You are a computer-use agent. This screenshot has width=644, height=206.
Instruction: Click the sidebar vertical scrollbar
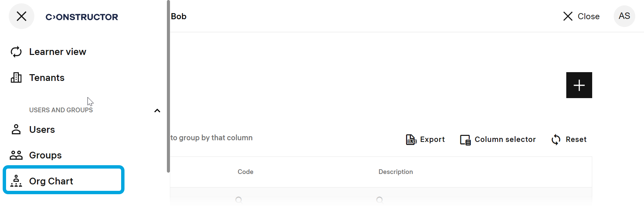click(168, 86)
